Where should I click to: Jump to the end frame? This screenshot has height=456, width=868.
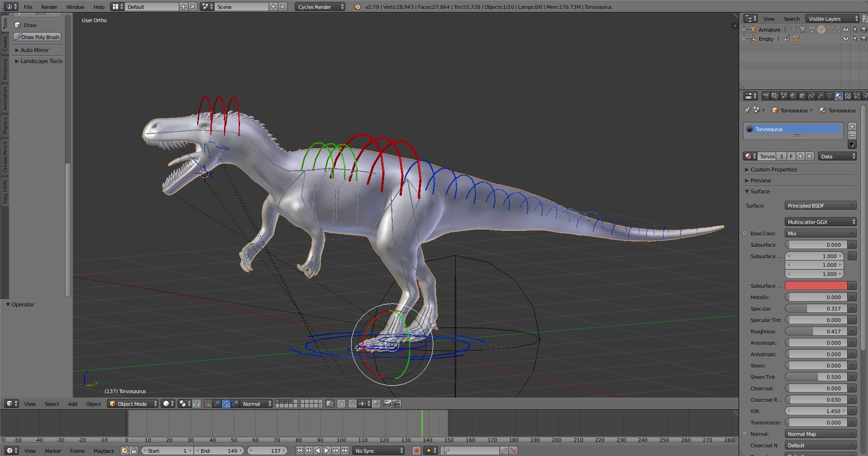tap(345, 451)
